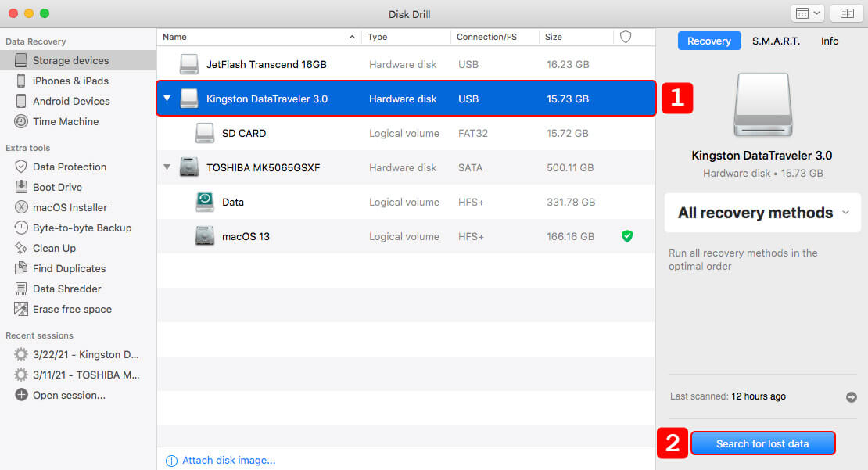
Task: Click SD CARD volume icon
Action: point(205,133)
